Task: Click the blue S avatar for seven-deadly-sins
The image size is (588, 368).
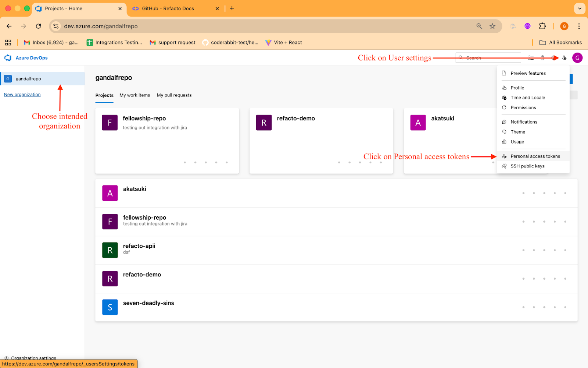Action: click(x=110, y=307)
